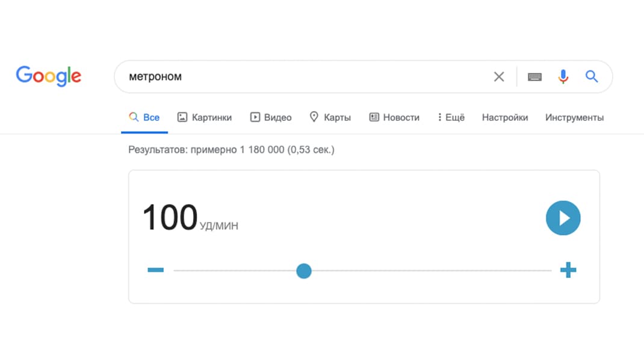Click the Новости newspaper icon
Screen dimensions: 644x361
[374, 117]
